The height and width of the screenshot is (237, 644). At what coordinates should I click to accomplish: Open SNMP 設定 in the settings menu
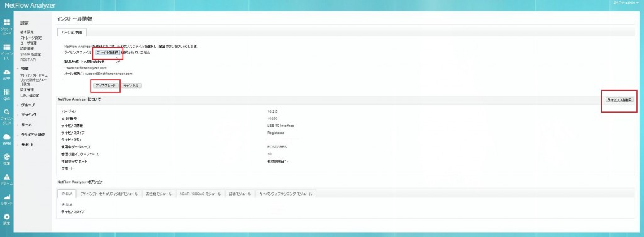(30, 54)
